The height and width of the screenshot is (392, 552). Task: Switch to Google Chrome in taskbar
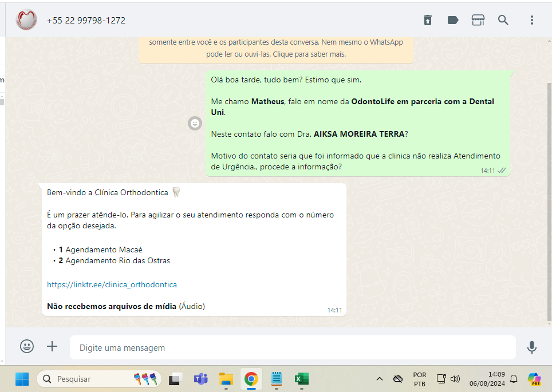[x=251, y=379]
